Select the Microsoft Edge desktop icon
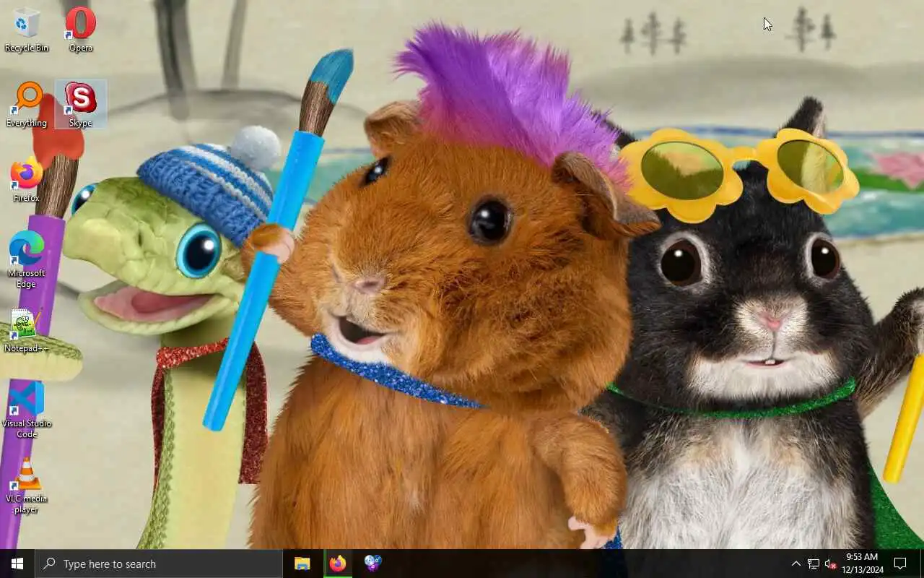The height and width of the screenshot is (578, 924). [x=27, y=260]
